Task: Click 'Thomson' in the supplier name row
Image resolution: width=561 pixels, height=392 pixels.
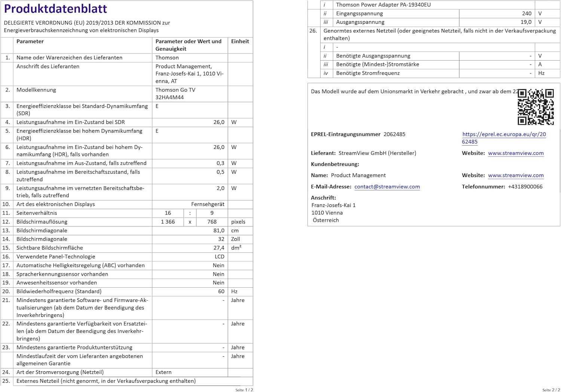Action: pos(167,58)
